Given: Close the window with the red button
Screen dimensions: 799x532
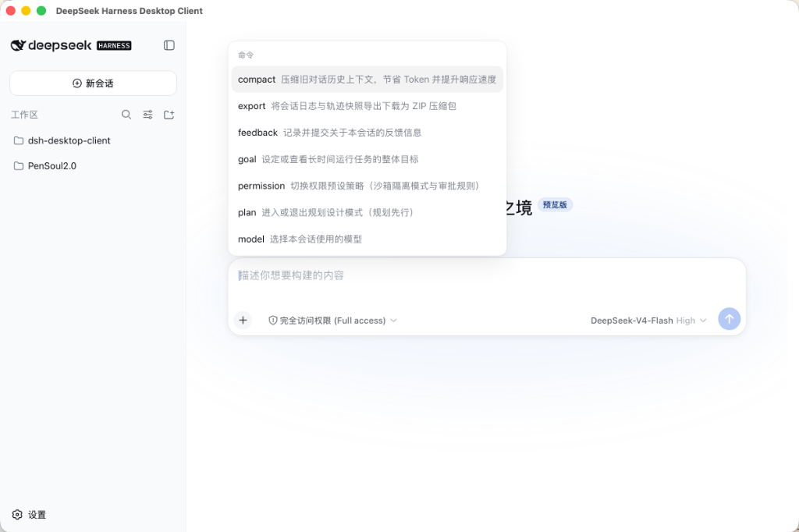Looking at the screenshot, I should pos(11,11).
